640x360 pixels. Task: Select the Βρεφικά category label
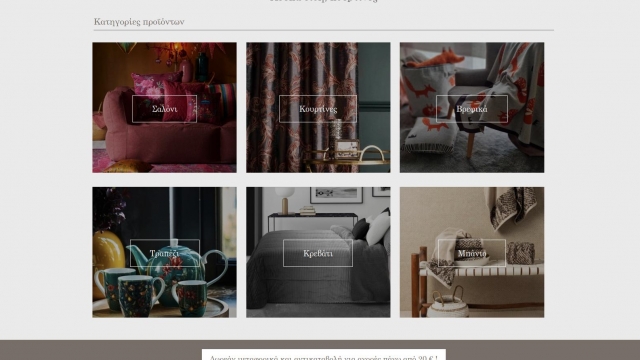pyautogui.click(x=471, y=109)
